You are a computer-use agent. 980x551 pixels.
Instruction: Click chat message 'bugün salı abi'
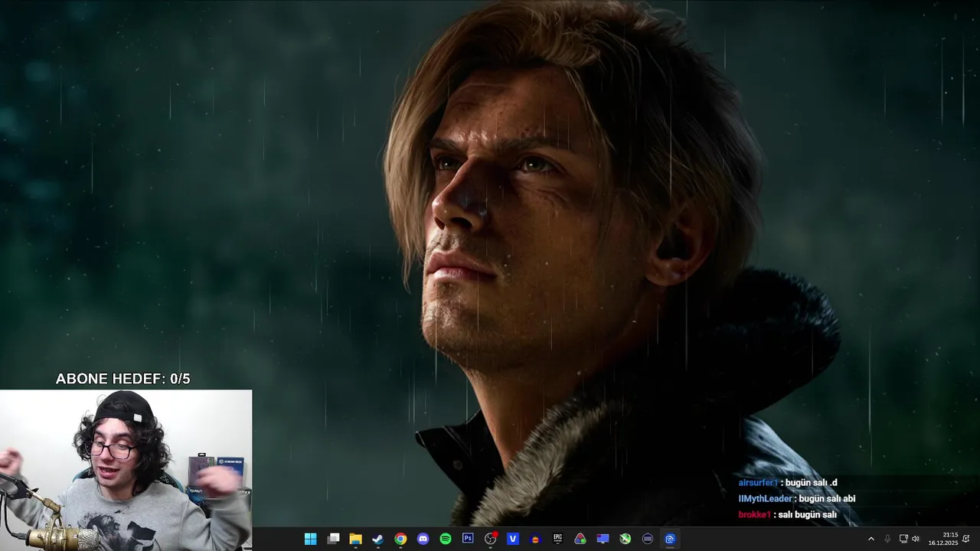pos(827,499)
